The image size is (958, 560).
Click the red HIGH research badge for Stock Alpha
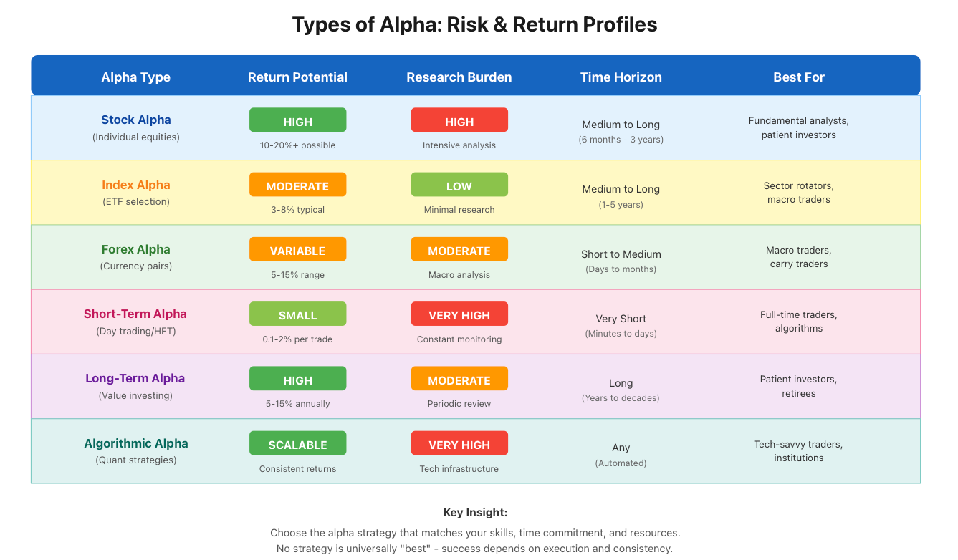[x=459, y=120]
